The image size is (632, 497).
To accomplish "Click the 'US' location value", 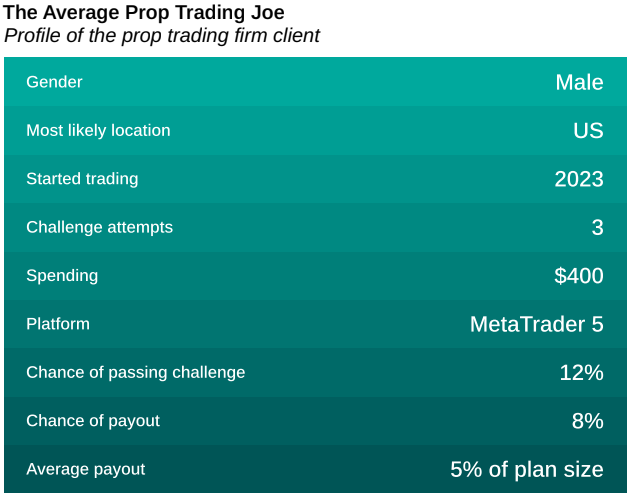I will point(588,130).
